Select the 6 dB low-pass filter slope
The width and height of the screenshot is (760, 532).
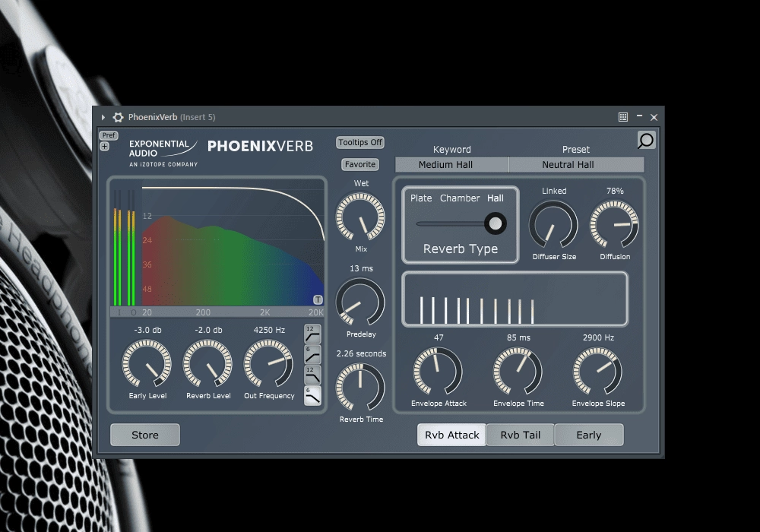point(312,395)
